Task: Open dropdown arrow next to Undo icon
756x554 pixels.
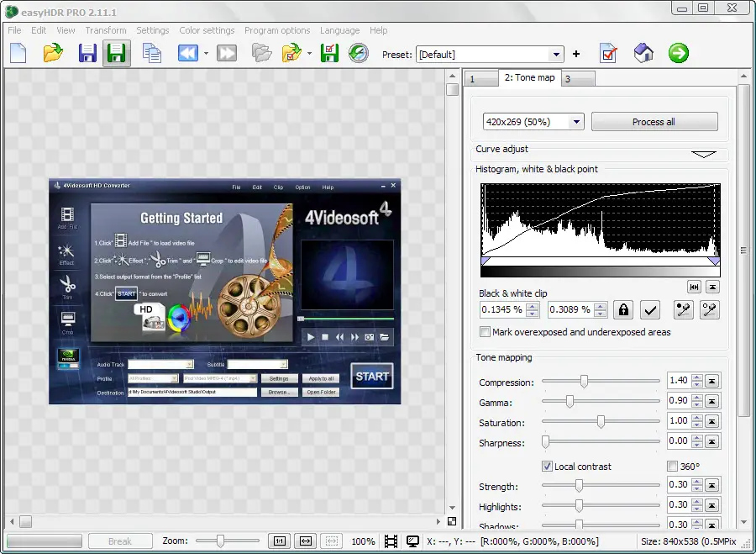Action: pos(206,54)
